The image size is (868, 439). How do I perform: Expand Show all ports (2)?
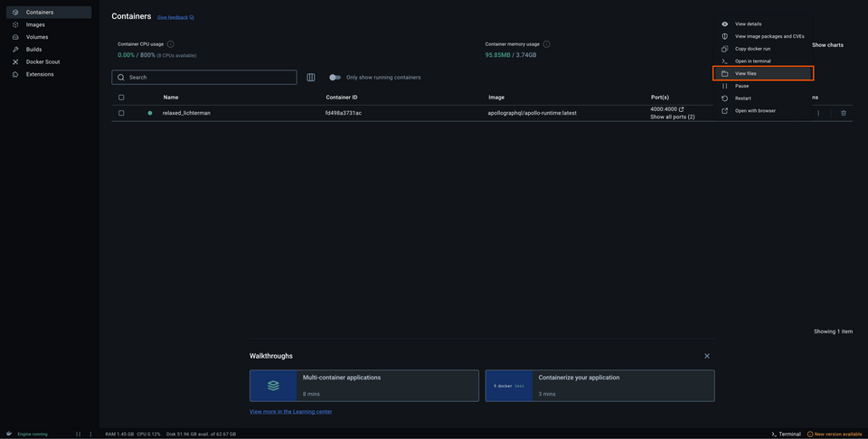pos(672,117)
